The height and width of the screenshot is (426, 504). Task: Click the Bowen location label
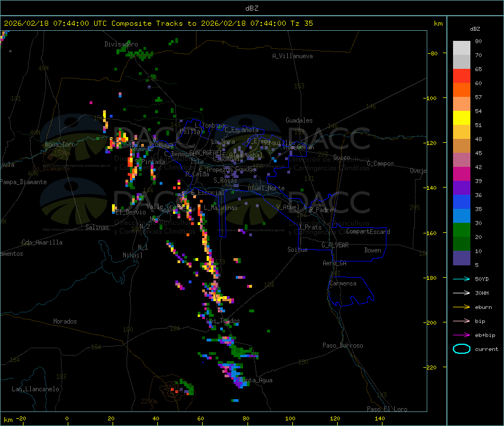point(373,251)
